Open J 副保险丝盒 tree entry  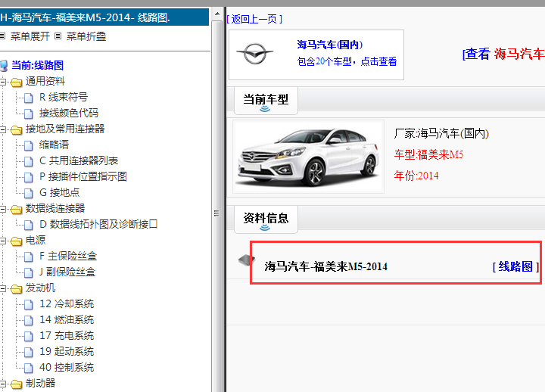pyautogui.click(x=67, y=272)
